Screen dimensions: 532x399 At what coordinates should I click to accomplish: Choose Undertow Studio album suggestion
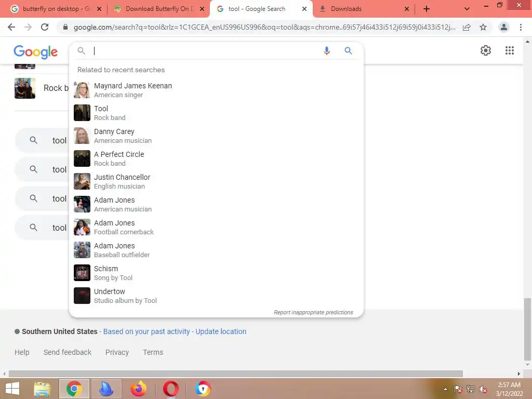[x=216, y=296]
